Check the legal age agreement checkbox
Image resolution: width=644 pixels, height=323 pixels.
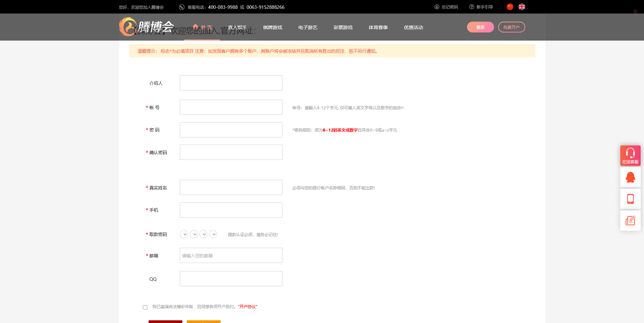click(x=145, y=307)
